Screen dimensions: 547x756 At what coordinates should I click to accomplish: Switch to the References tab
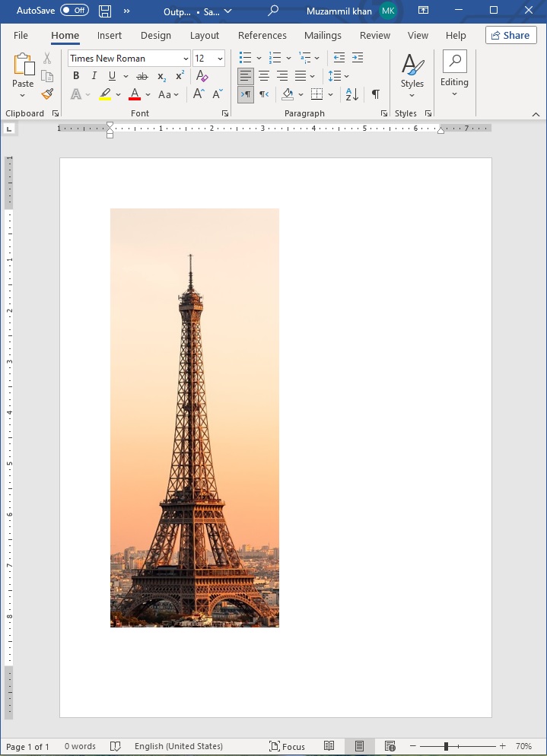click(262, 35)
